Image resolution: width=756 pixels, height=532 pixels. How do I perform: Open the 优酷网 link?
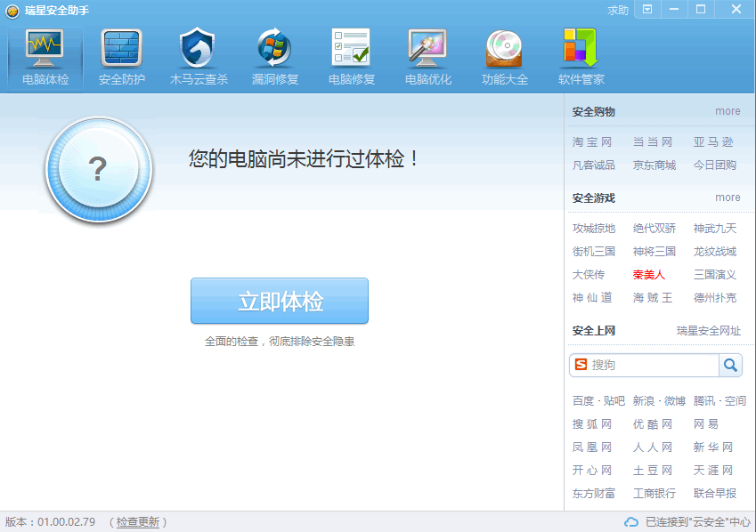(653, 424)
